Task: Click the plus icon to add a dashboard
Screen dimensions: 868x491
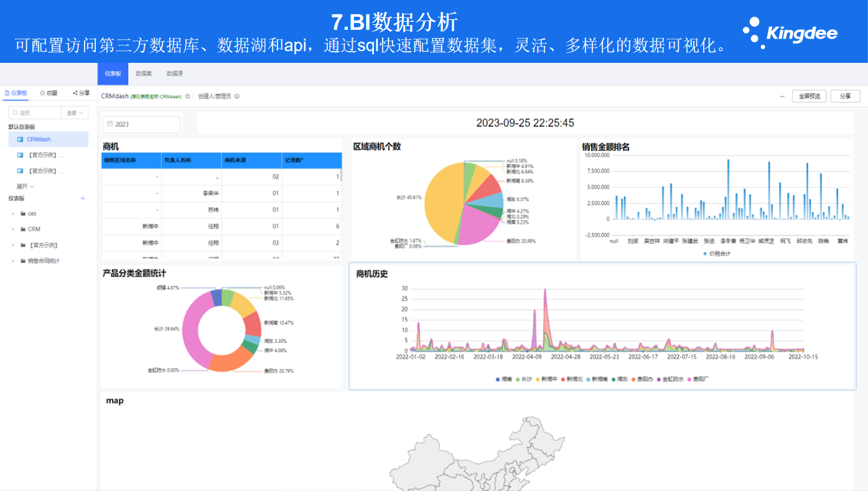Action: (83, 199)
